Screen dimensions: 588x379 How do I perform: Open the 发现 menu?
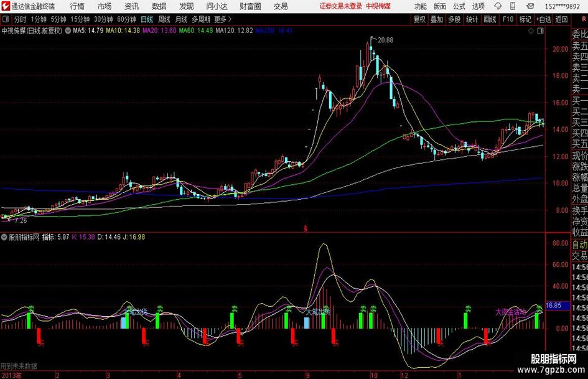187,6
